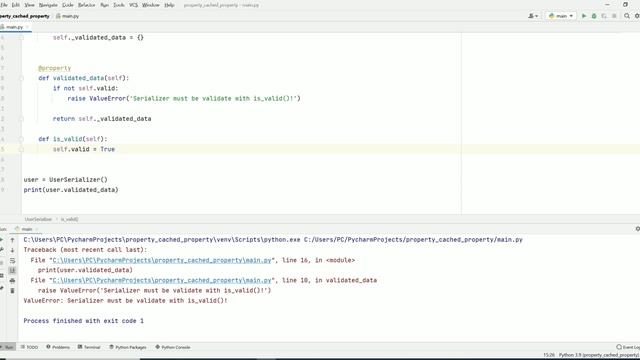
Task: Open the Code menu
Action: click(68, 5)
